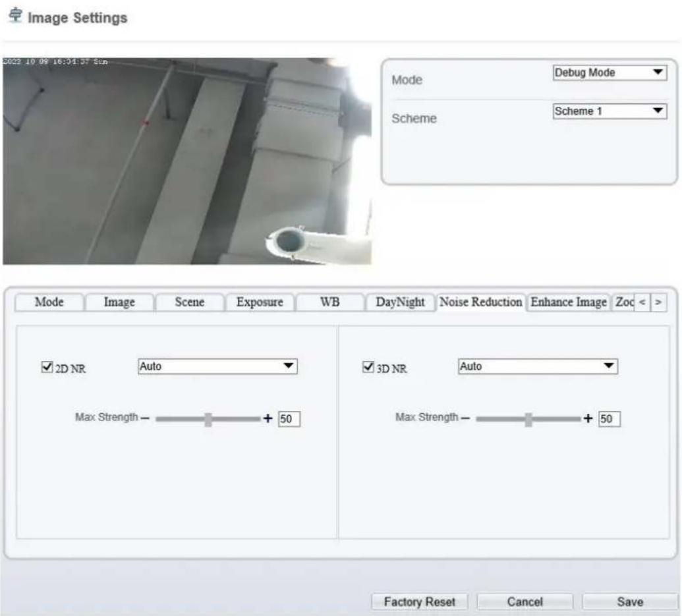The image size is (682, 616).
Task: Click the Factory Reset button
Action: tap(419, 602)
